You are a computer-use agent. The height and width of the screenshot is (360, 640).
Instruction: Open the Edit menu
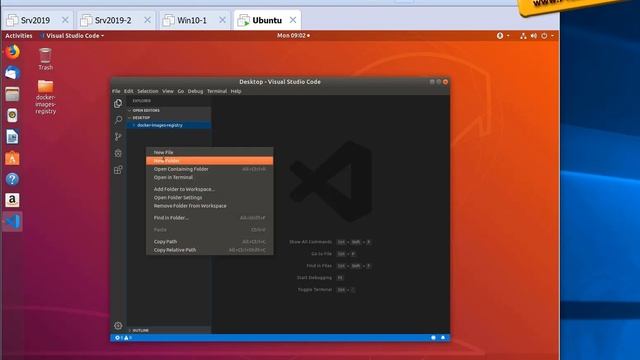click(x=129, y=91)
